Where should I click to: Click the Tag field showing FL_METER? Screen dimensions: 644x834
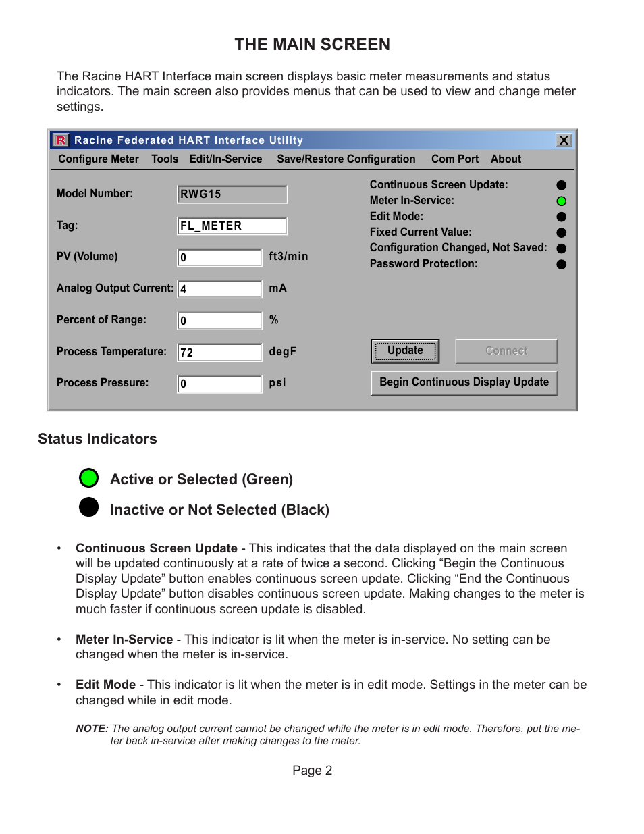pyautogui.click(x=232, y=226)
